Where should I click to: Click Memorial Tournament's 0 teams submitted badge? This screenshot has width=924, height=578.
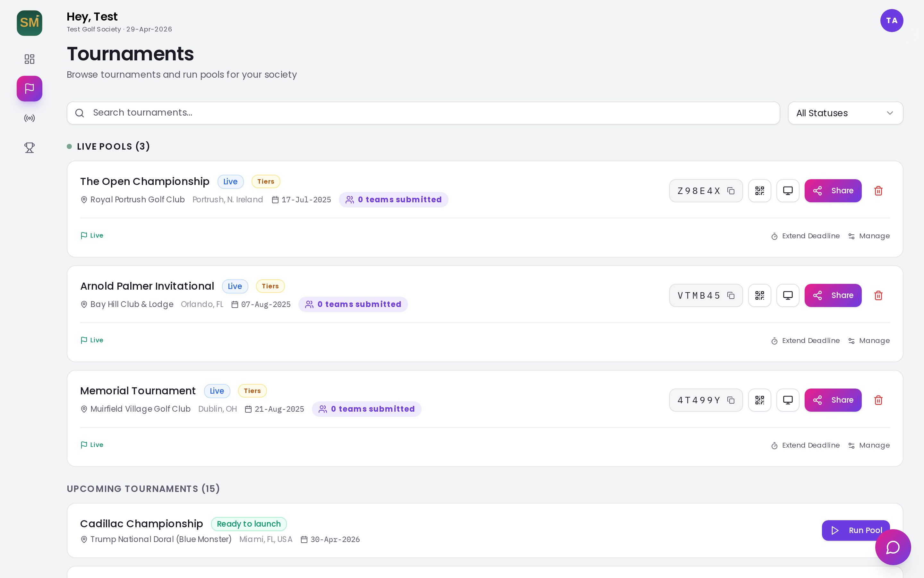(366, 409)
